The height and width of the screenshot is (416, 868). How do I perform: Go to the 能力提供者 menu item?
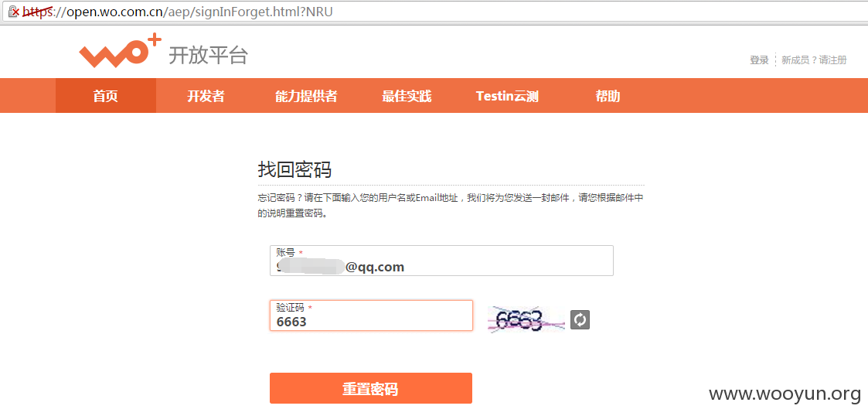pyautogui.click(x=306, y=96)
